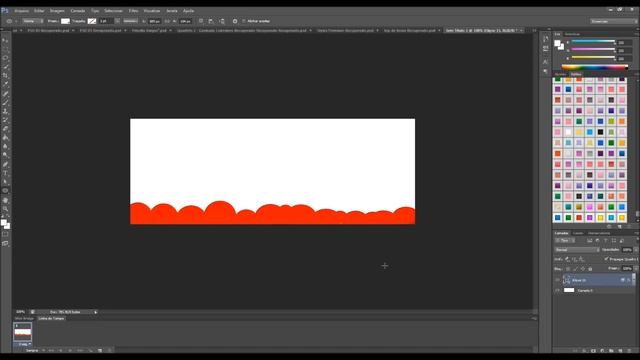Open the Arquivo menu
This screenshot has height=360, width=640.
click(x=22, y=11)
